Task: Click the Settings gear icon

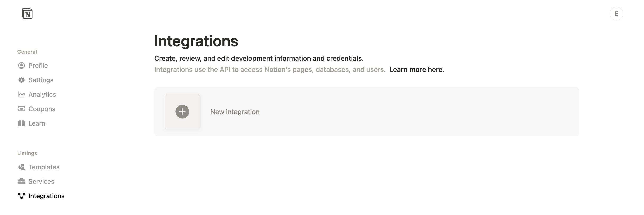Action: (x=22, y=80)
